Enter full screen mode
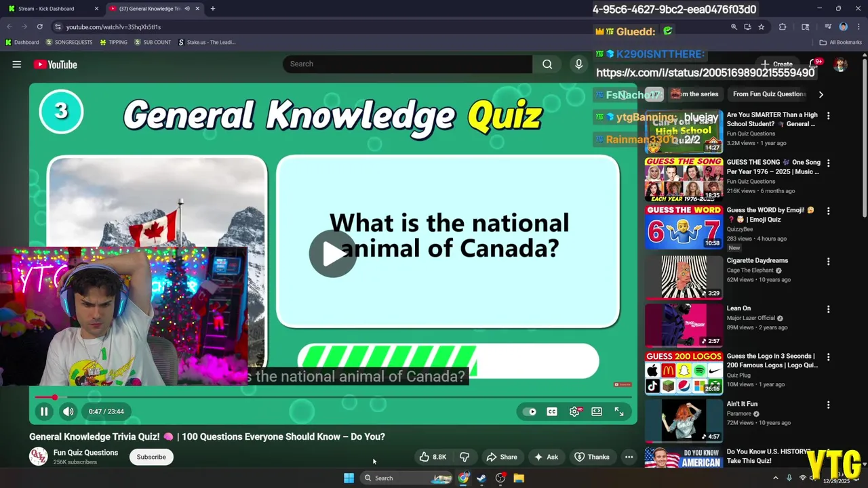Image resolution: width=868 pixels, height=488 pixels. point(619,411)
